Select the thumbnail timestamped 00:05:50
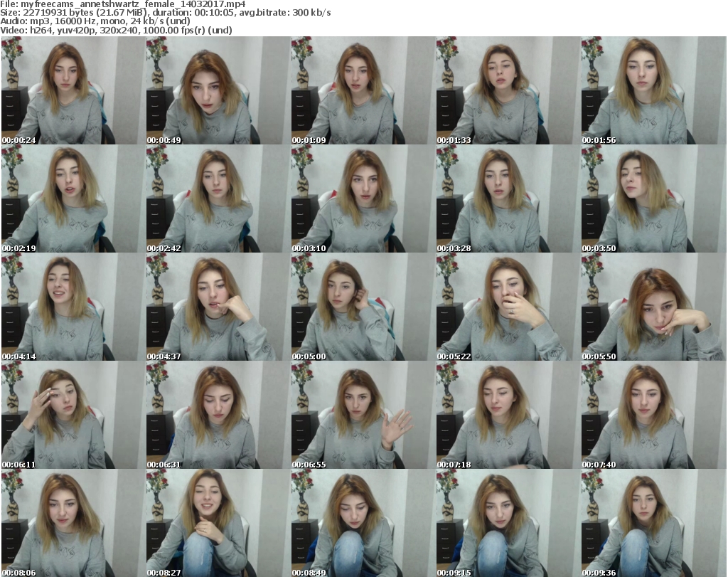728x577 pixels. click(x=653, y=307)
